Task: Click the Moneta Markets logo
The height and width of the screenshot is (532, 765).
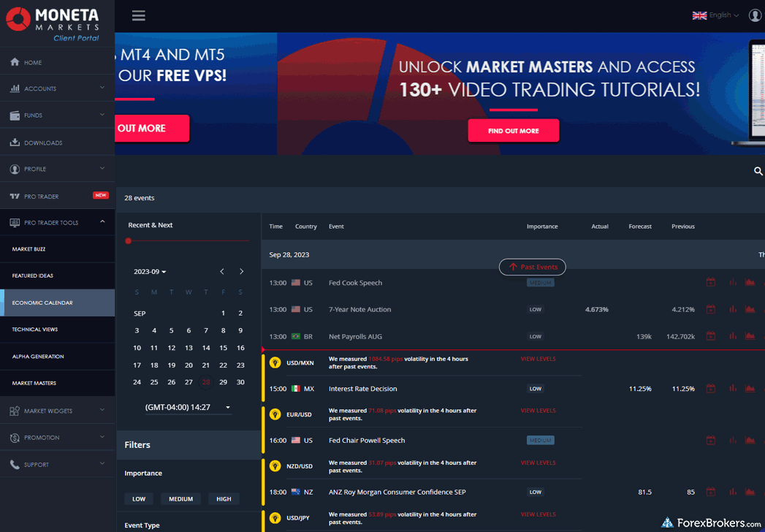Action: coord(52,23)
